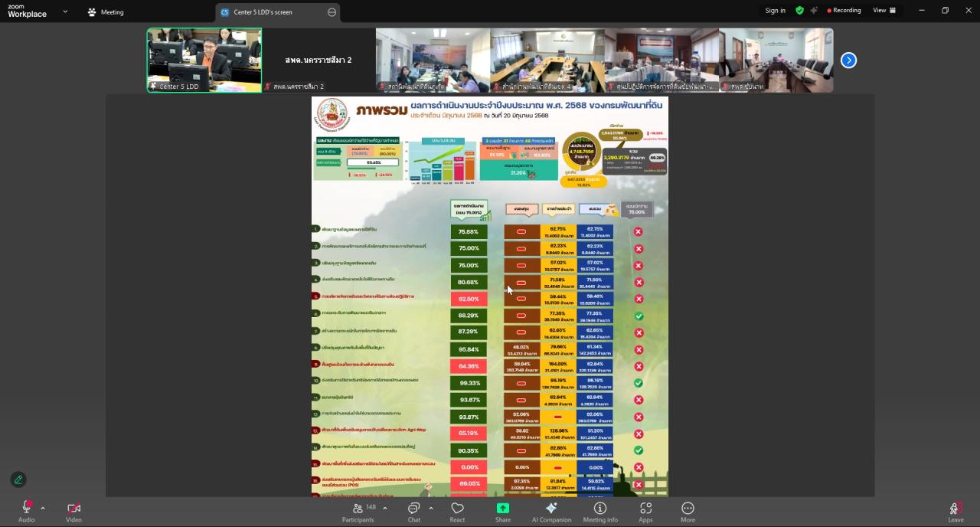
Task: Select the Center 5 LDD video thumbnail
Action: tap(204, 60)
